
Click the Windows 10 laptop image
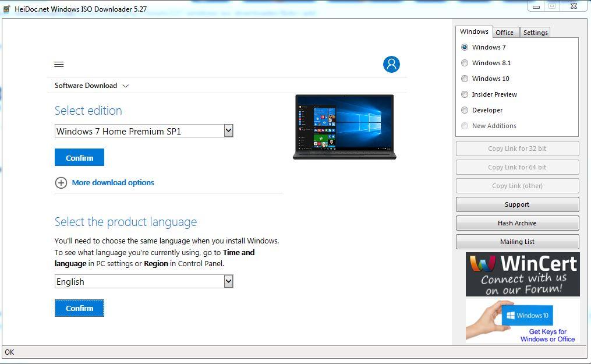(x=344, y=126)
